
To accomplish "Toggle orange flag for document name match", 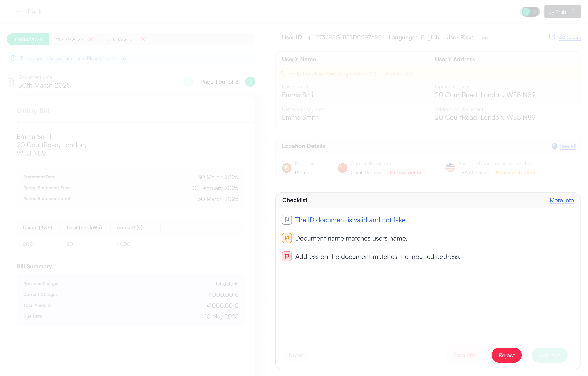I will tap(287, 238).
